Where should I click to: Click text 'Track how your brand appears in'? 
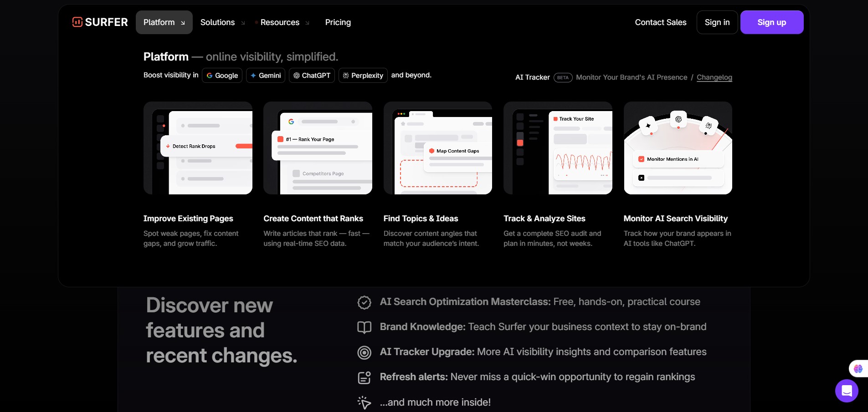tap(677, 234)
